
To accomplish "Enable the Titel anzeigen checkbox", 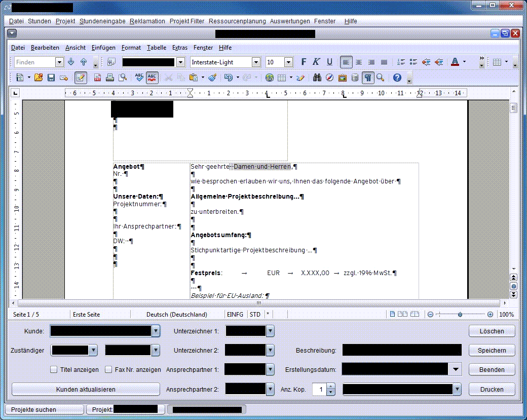I will 54,370.
